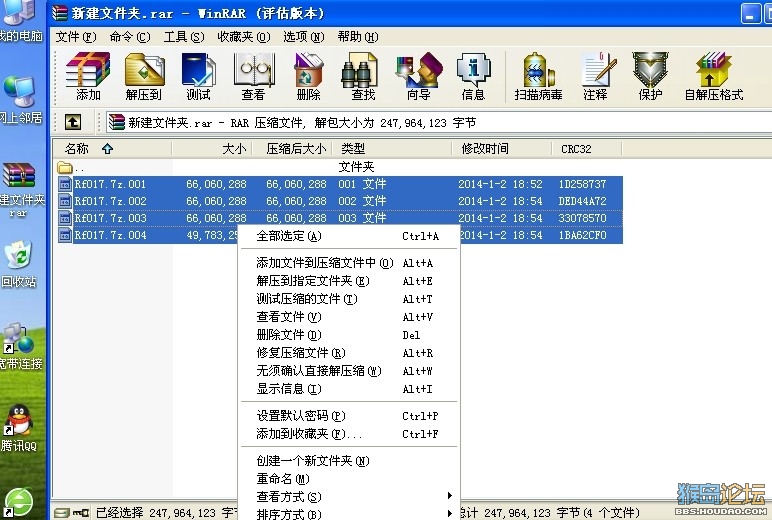The width and height of the screenshot is (772, 520).
Task: Expand the 查看方式(S) submenu
Action: tap(349, 496)
